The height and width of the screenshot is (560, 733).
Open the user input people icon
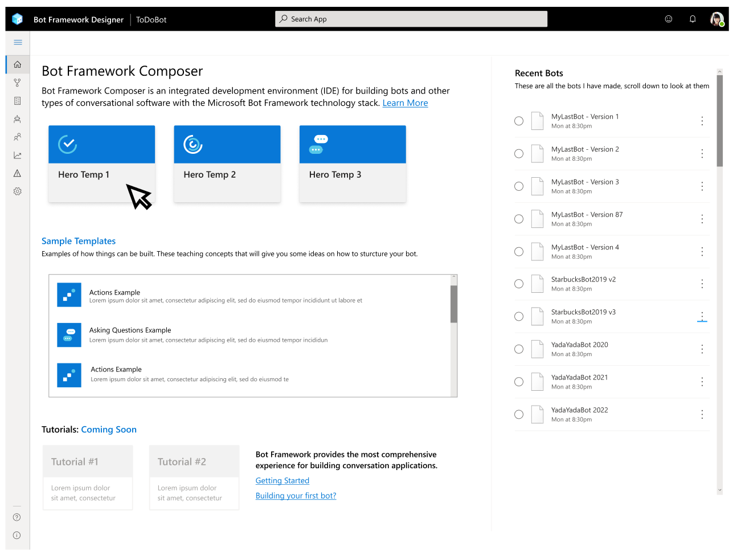pyautogui.click(x=18, y=137)
